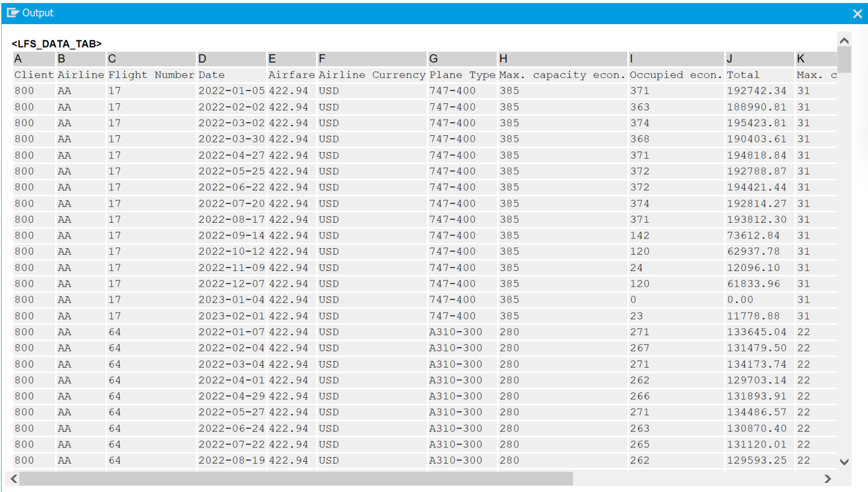This screenshot has height=492, width=868.
Task: Select column header I
Action: 676,59
